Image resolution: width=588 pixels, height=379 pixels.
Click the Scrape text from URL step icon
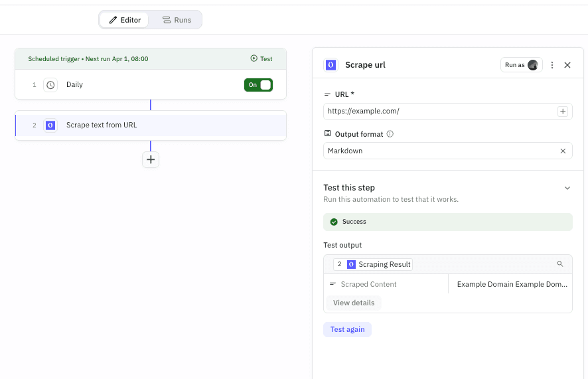click(50, 125)
